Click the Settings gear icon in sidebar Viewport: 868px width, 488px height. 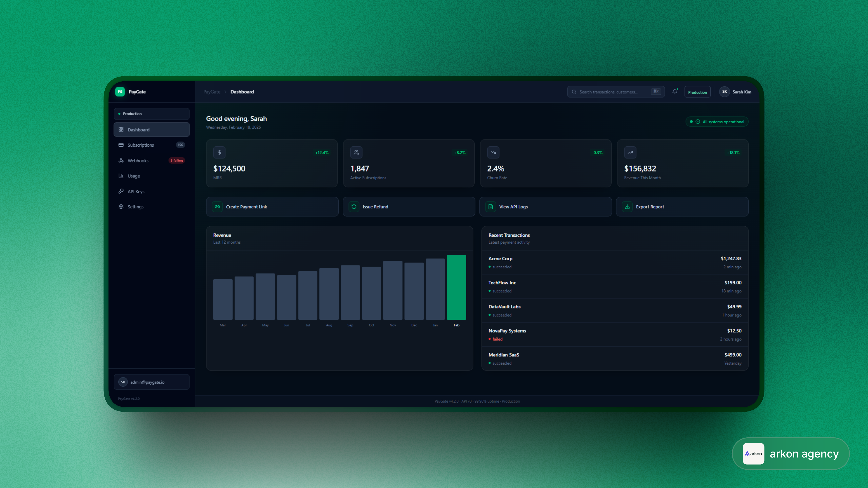point(121,207)
